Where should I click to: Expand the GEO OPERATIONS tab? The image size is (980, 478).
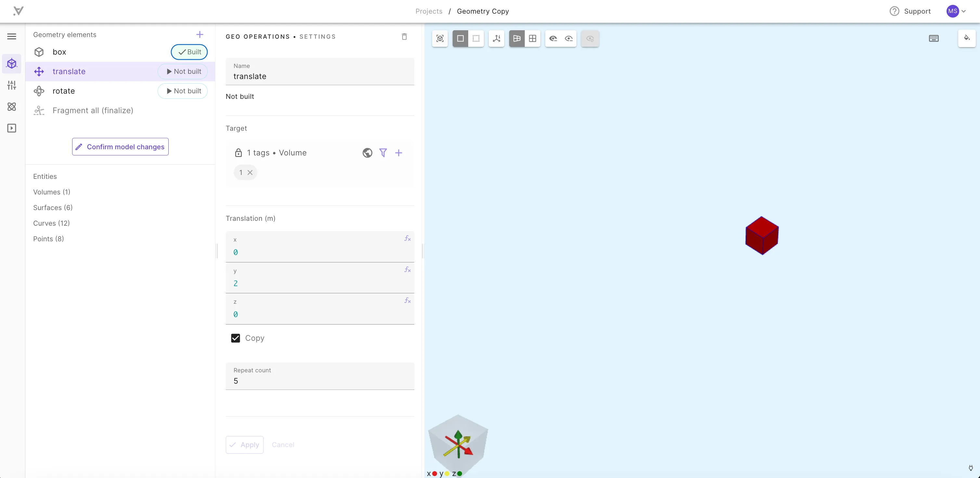click(x=258, y=36)
